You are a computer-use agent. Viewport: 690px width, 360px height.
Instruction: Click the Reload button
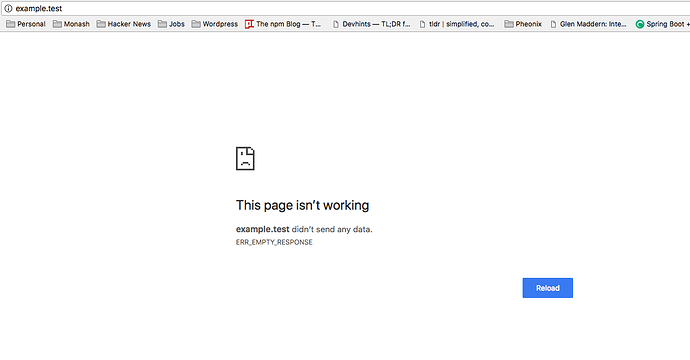tap(547, 288)
